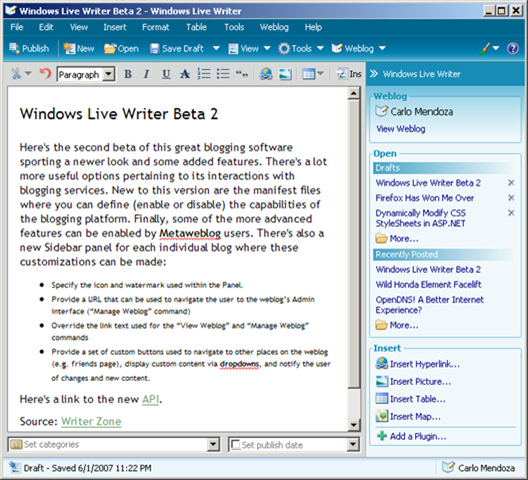Expand the Save Draft dropdown arrow
This screenshot has width=528, height=480.
(216, 49)
